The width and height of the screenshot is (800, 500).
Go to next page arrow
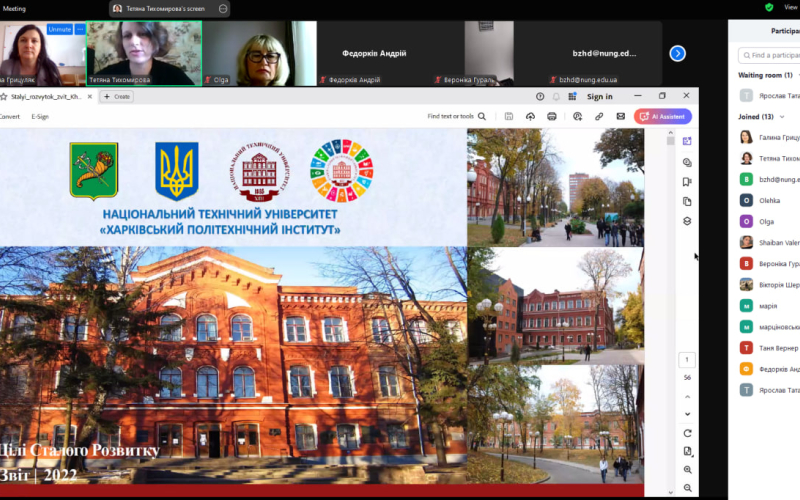coord(687,414)
